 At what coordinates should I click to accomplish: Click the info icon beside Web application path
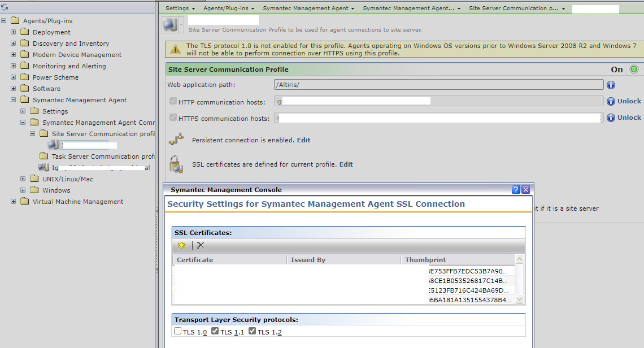click(611, 85)
